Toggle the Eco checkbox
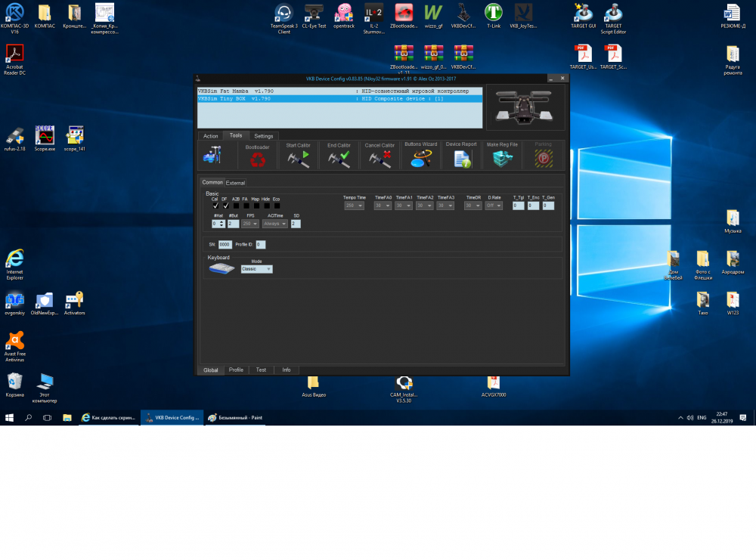 [277, 205]
